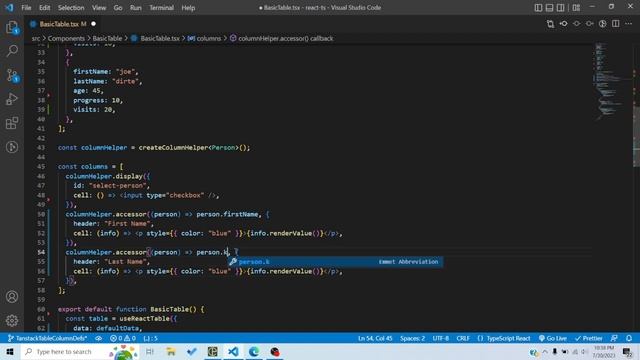The height and width of the screenshot is (360, 640).
Task: Click the VS Code logo icon
Action: point(9,7)
